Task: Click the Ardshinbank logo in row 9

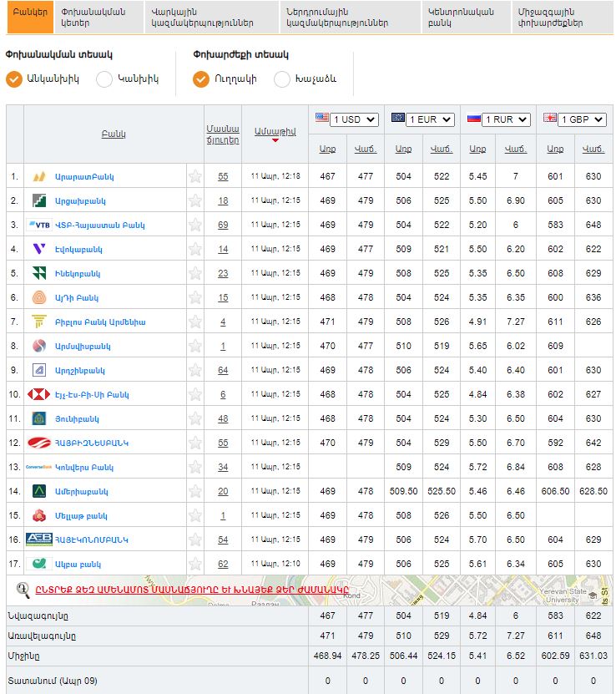Action: click(39, 370)
